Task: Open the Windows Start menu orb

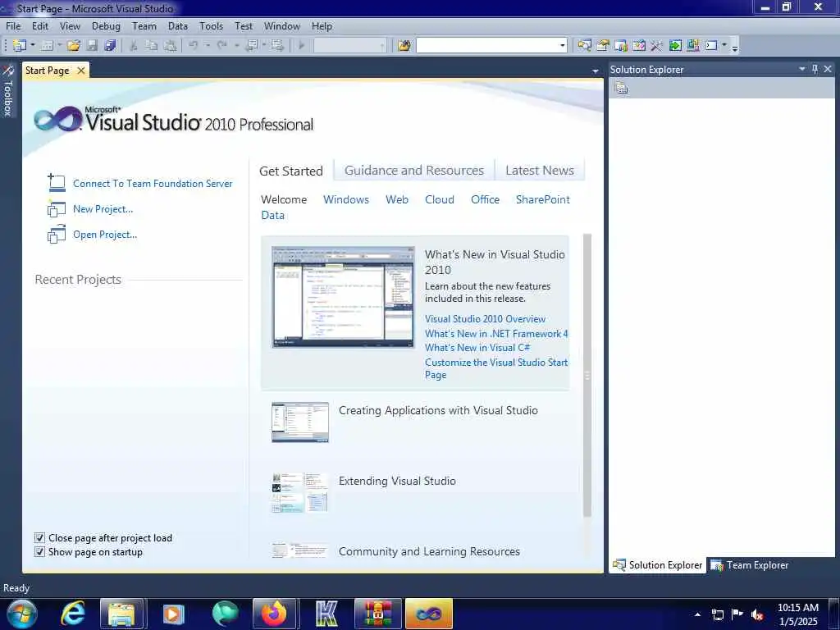Action: [x=22, y=614]
